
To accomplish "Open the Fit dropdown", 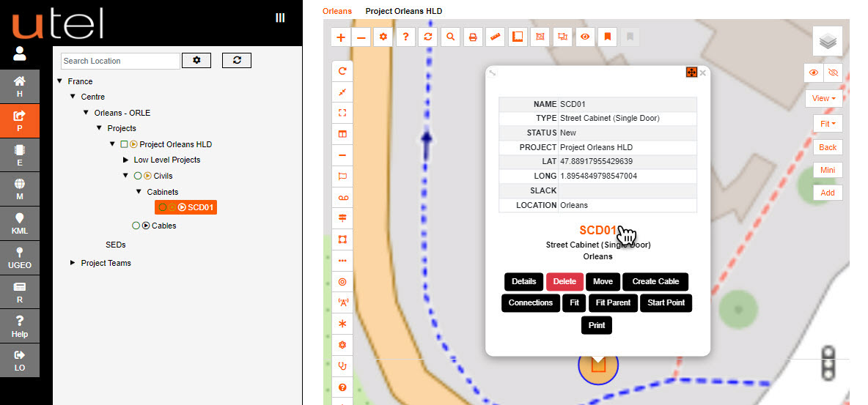I will pos(828,124).
